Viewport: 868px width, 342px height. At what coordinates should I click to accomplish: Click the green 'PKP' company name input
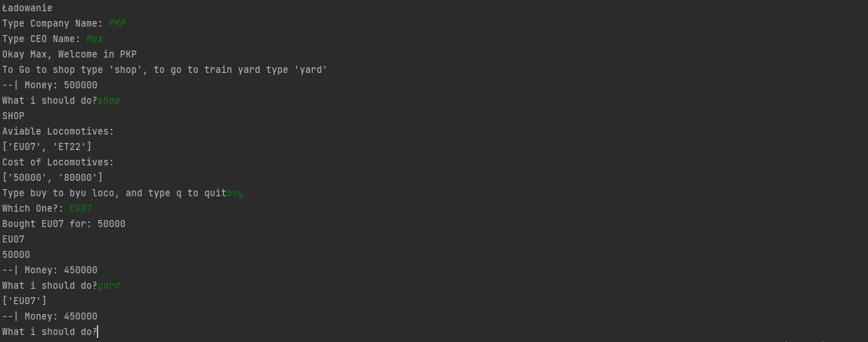tap(117, 23)
